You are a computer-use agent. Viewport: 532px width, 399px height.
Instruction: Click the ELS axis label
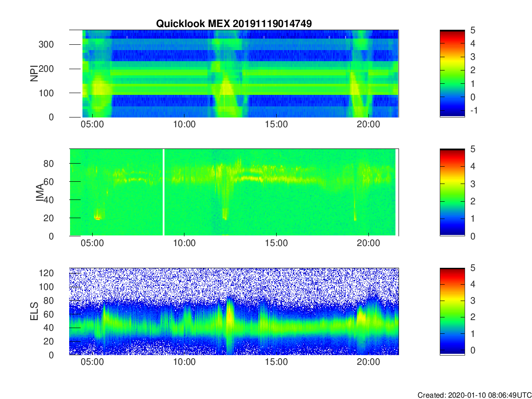[x=34, y=311]
